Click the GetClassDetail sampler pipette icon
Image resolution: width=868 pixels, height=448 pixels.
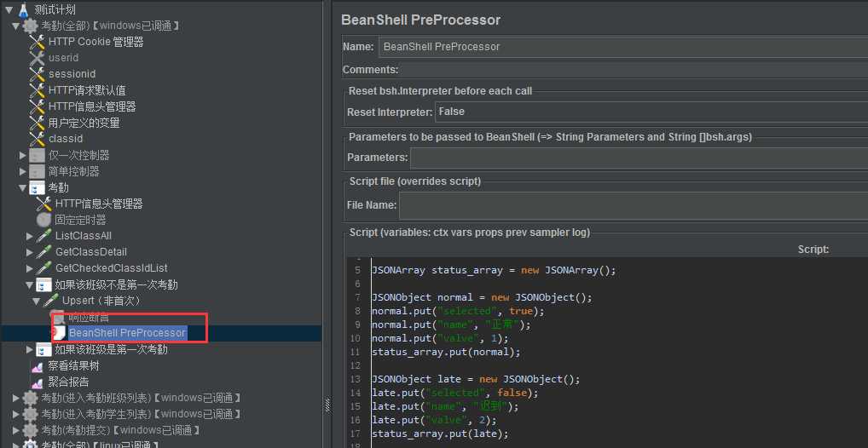pyautogui.click(x=43, y=252)
